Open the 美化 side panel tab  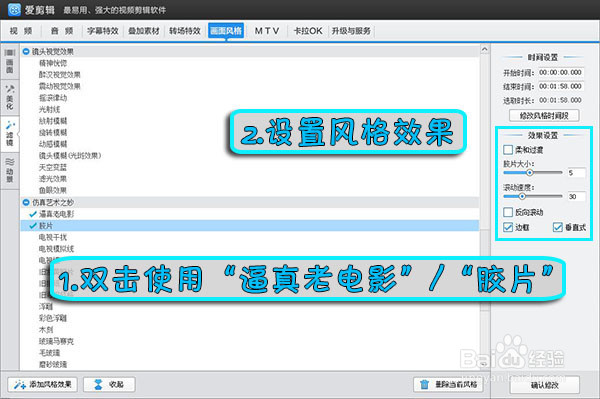[x=10, y=97]
